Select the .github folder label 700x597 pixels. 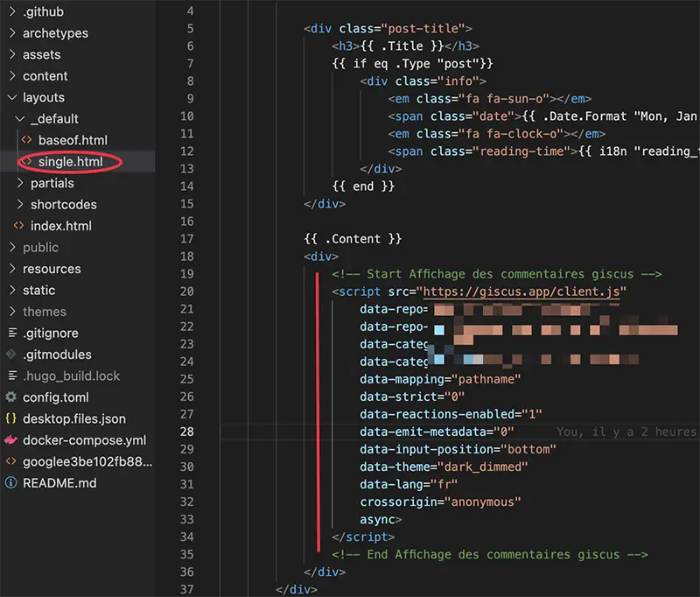click(43, 11)
